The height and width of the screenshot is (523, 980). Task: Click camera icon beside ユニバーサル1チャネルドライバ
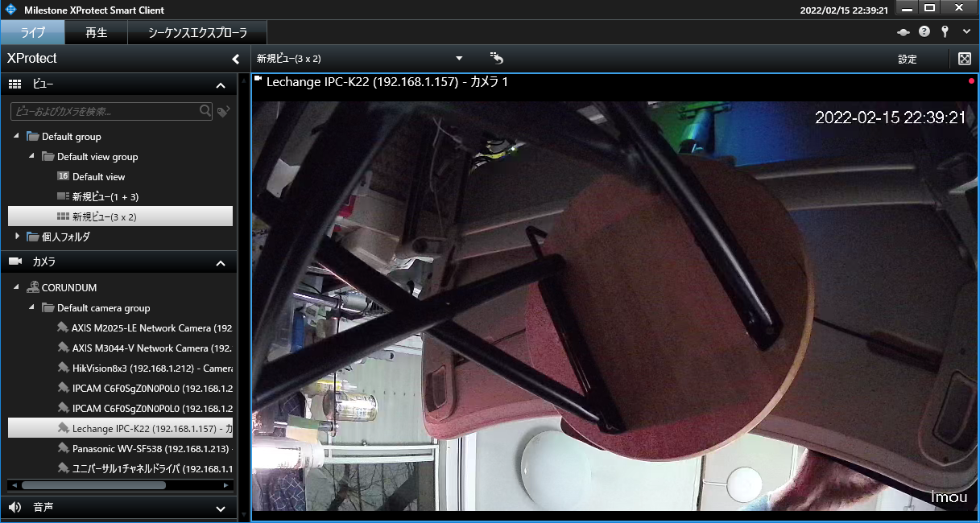pos(63,468)
